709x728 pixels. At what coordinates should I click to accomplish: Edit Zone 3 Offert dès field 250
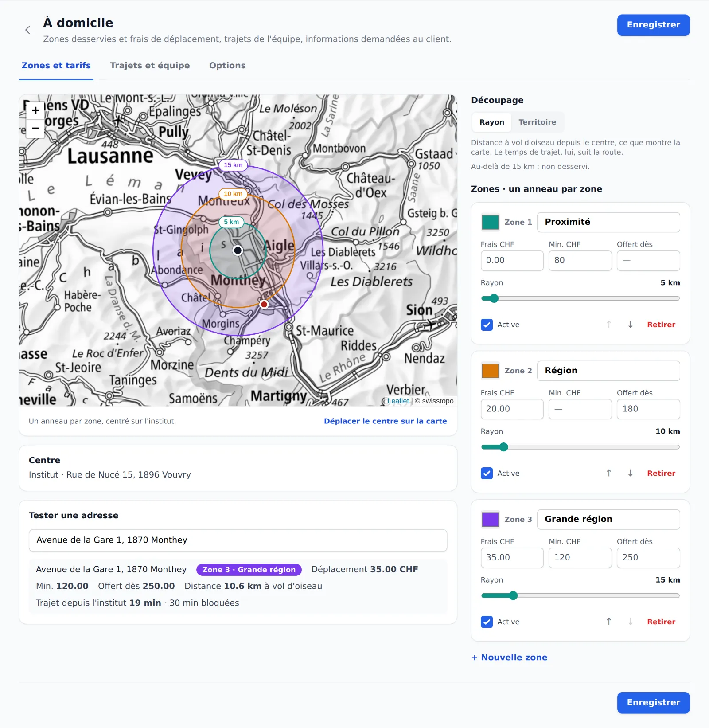click(x=648, y=557)
